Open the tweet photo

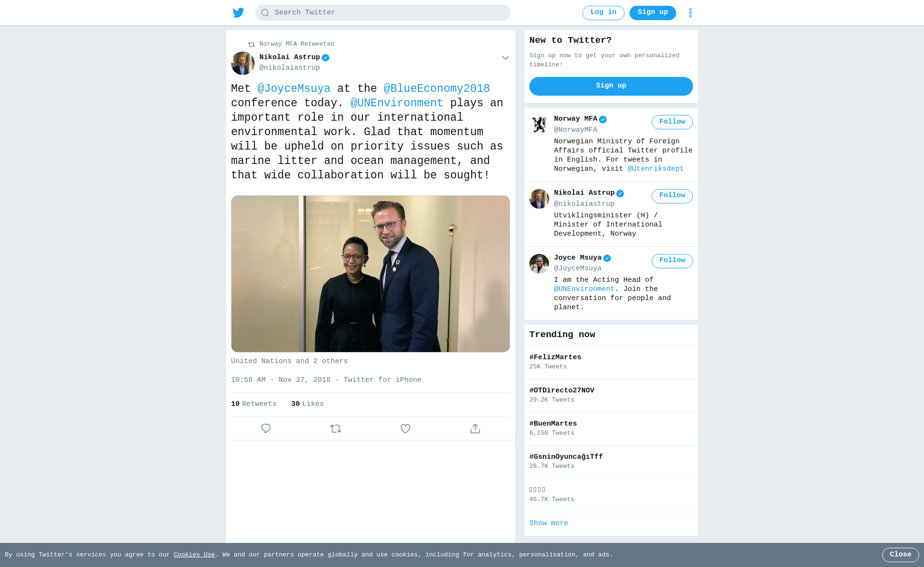click(370, 274)
